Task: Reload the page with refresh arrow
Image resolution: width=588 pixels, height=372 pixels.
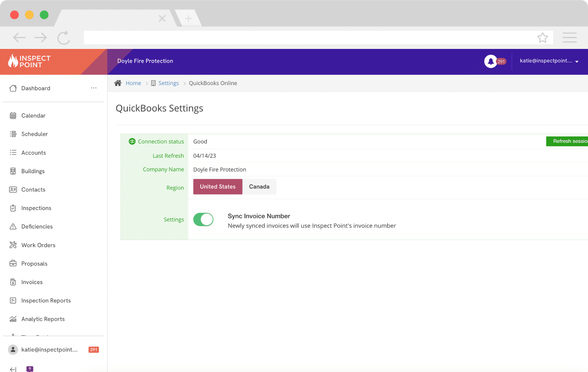Action: click(x=64, y=38)
